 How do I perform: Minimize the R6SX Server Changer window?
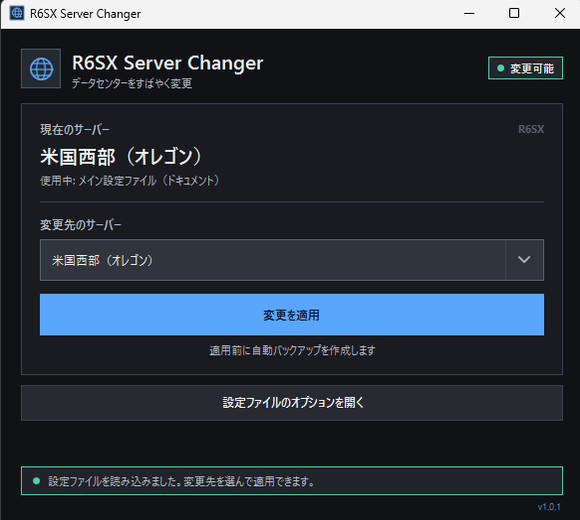(x=469, y=13)
